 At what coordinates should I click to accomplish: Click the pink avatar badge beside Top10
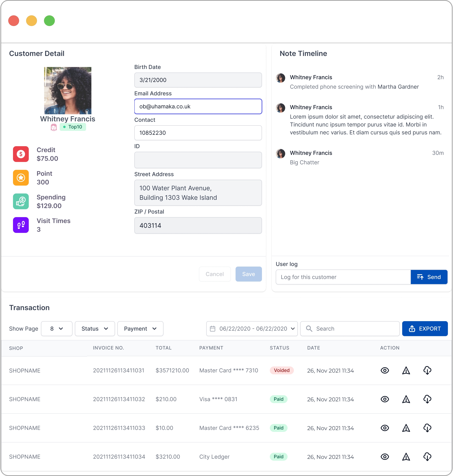[54, 127]
